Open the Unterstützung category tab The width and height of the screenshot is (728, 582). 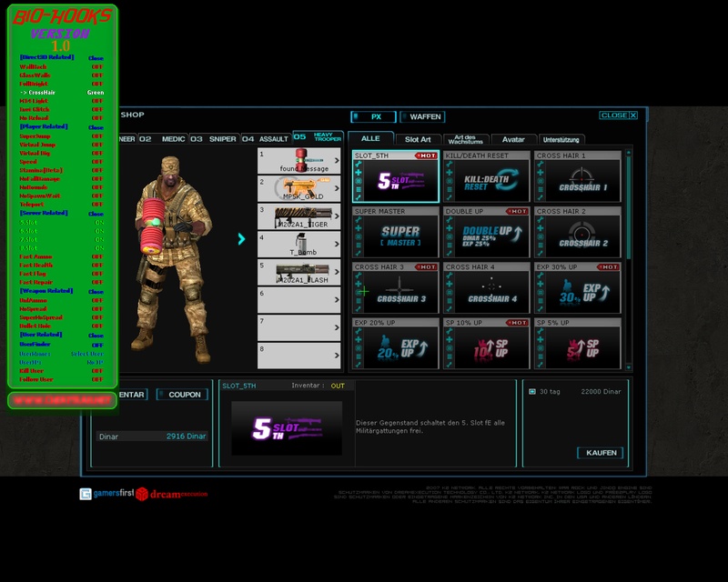[x=561, y=139]
